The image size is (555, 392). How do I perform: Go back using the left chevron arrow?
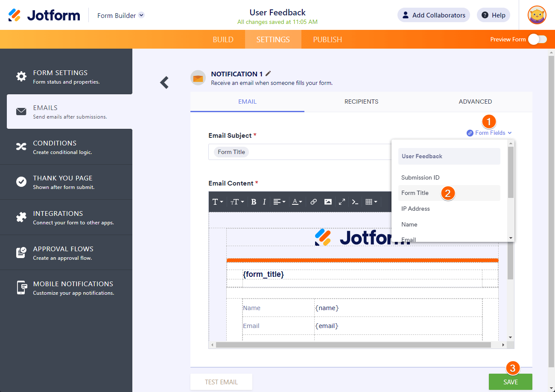[x=164, y=82]
